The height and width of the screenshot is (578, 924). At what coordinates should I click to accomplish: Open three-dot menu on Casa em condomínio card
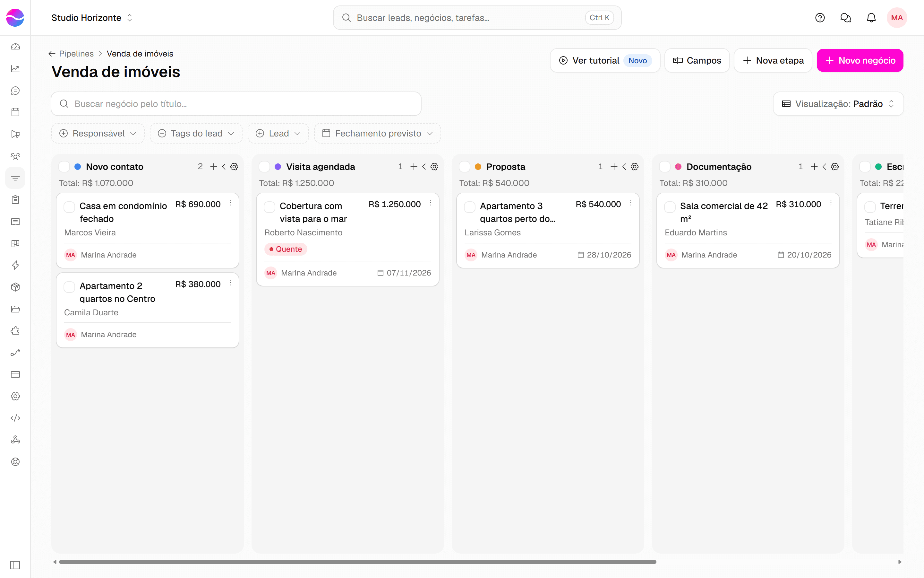pyautogui.click(x=230, y=203)
